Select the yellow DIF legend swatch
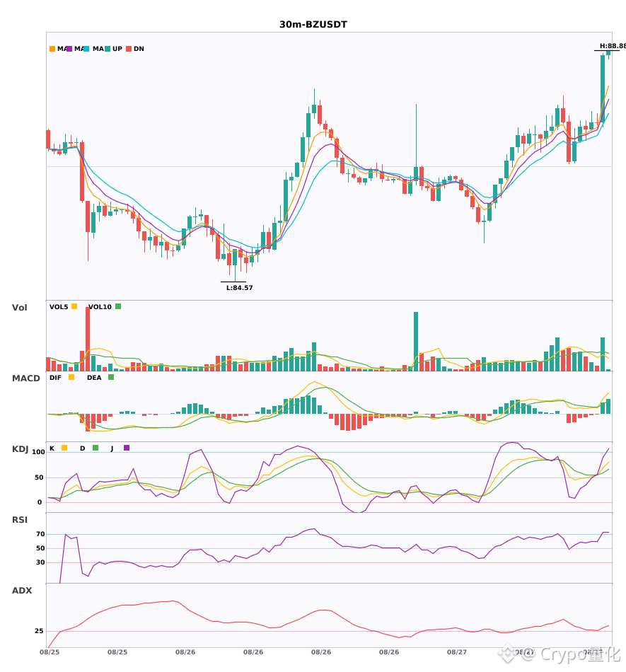This screenshot has width=626, height=672. 71,377
